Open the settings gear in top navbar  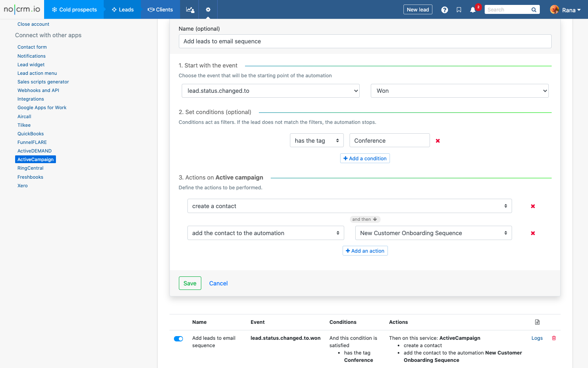[x=208, y=9]
